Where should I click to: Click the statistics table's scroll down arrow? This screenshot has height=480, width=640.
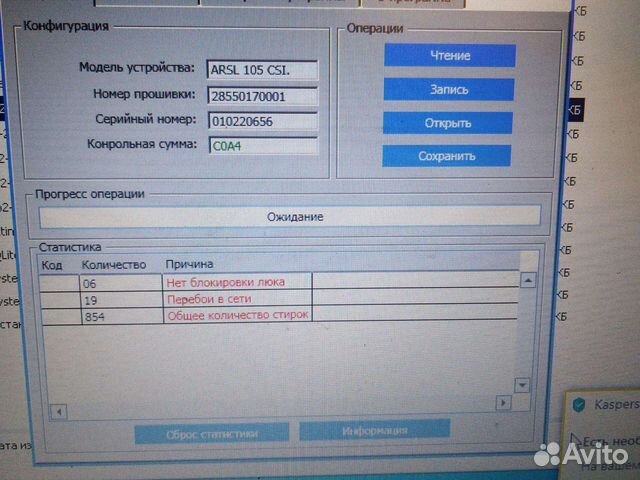click(521, 385)
